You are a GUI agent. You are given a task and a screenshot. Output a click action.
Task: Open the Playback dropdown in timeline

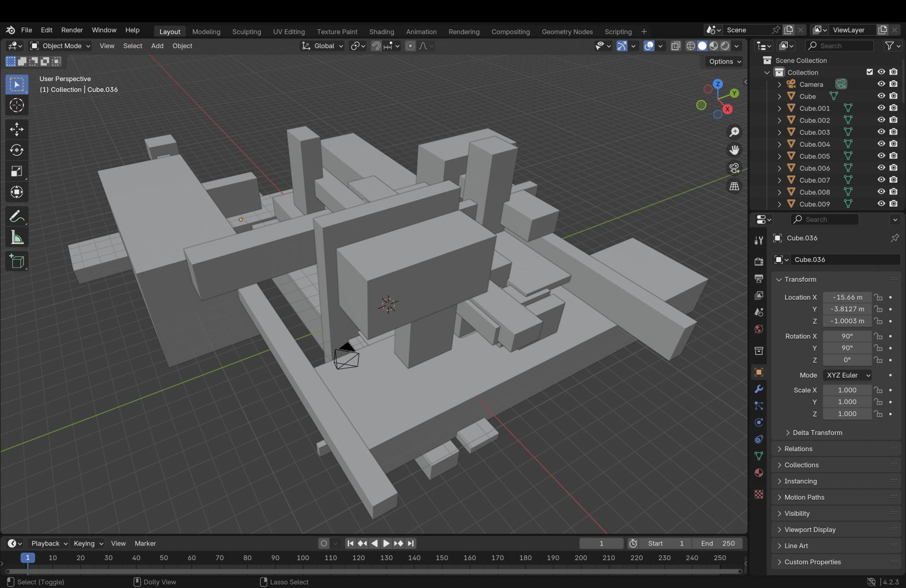(x=49, y=544)
